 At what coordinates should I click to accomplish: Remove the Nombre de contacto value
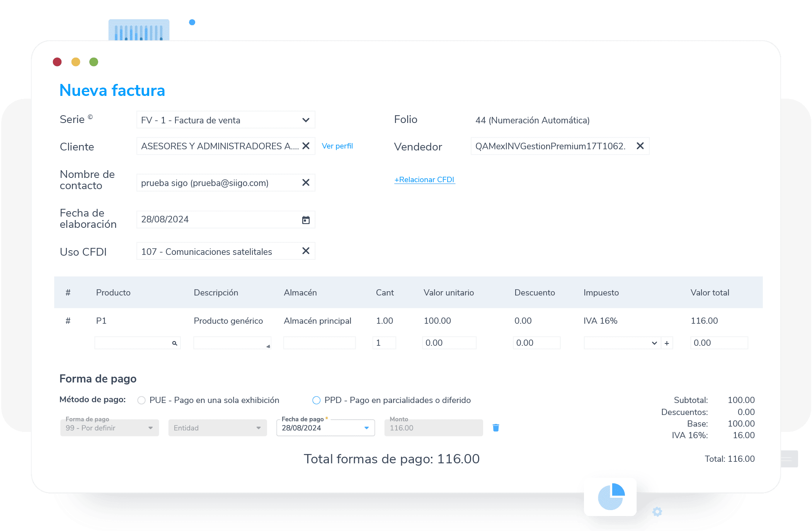pyautogui.click(x=306, y=183)
